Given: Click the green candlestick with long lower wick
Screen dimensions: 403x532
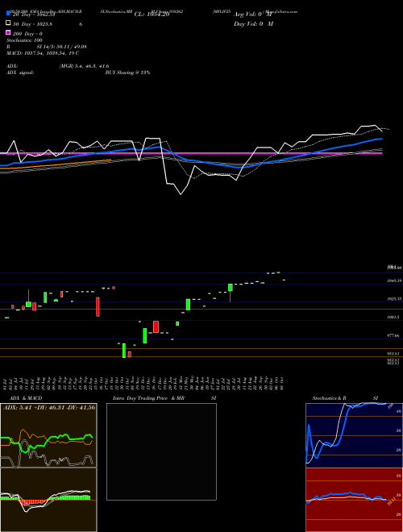Looking at the screenshot, I should (231, 293).
